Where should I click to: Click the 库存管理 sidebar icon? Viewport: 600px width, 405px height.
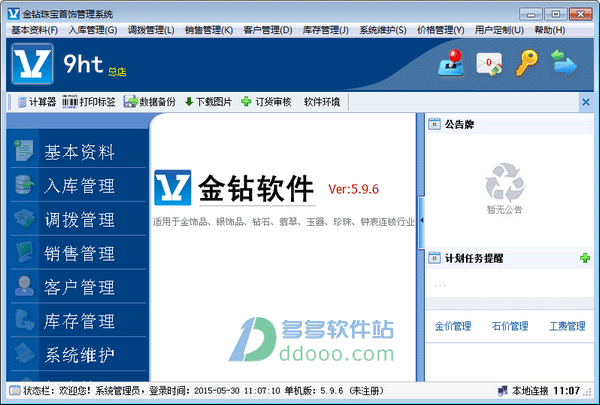coord(24,320)
